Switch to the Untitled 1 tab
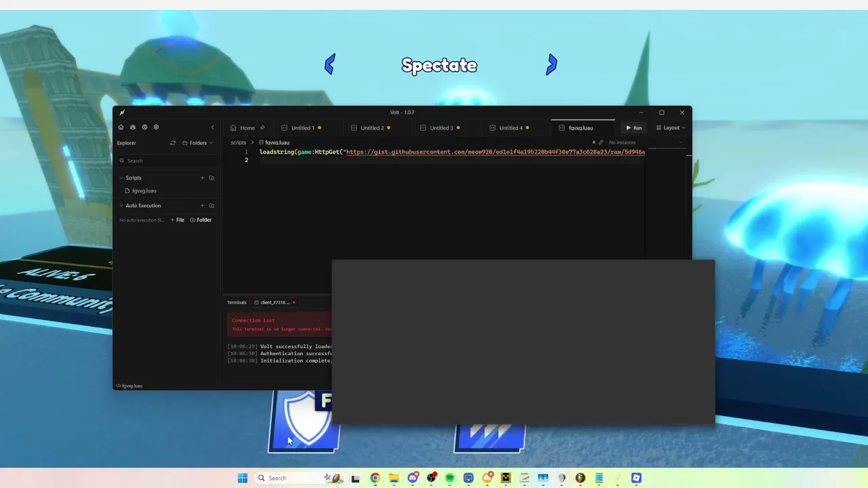This screenshot has width=868, height=488. (x=302, y=127)
